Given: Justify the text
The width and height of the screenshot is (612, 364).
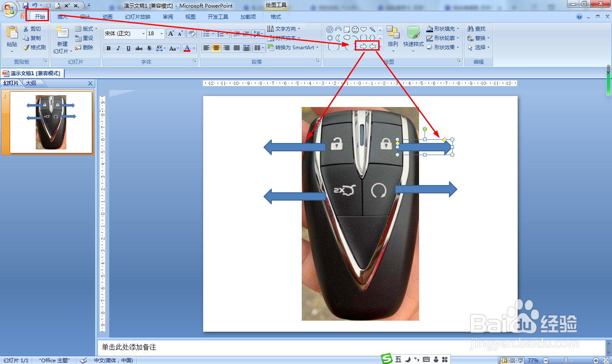Looking at the screenshot, I should point(237,48).
